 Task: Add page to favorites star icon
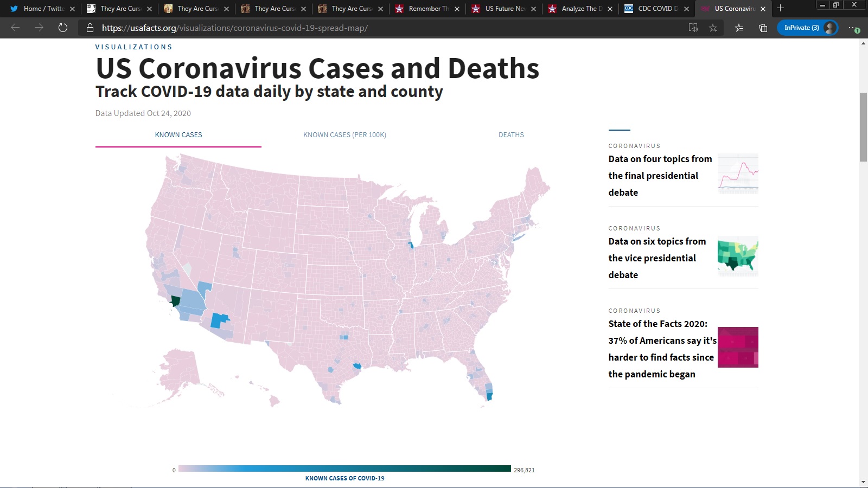[713, 28]
